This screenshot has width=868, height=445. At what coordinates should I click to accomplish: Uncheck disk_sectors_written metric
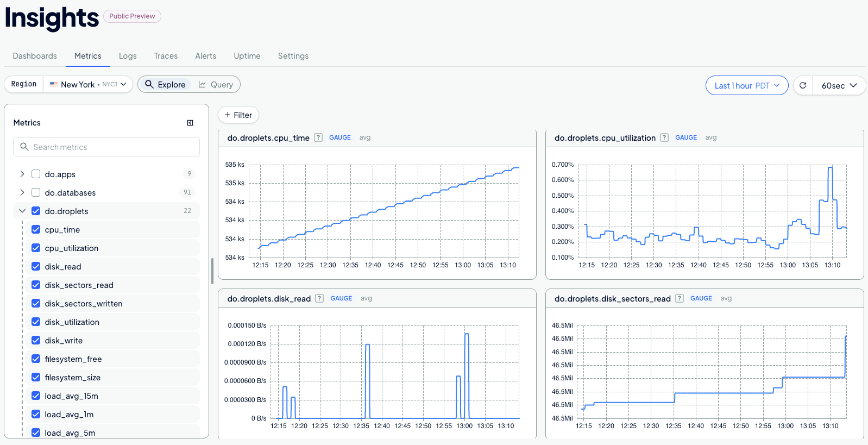[36, 303]
